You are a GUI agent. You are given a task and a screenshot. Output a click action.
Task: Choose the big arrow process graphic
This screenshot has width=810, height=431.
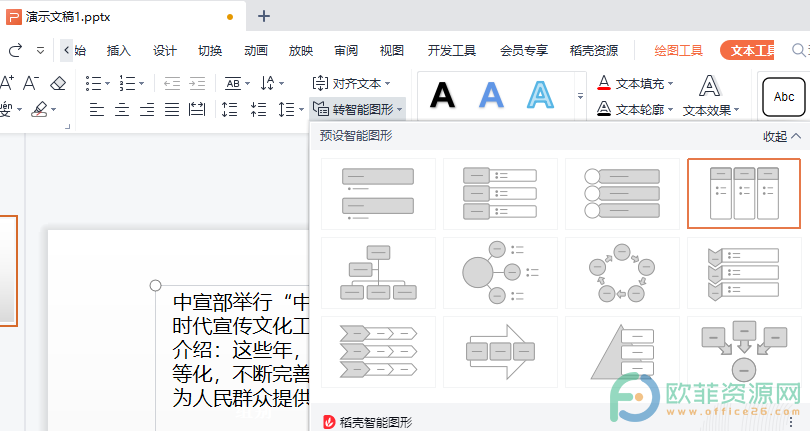[x=500, y=352]
